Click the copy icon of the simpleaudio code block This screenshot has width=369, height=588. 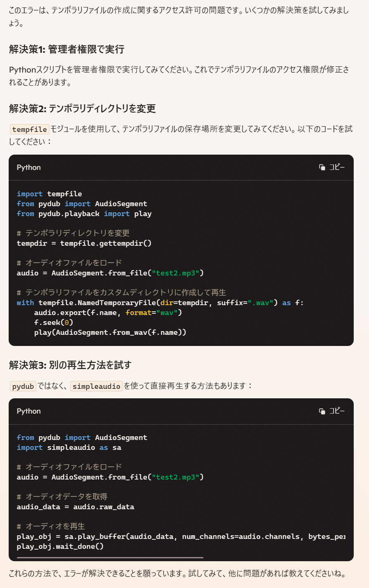(322, 411)
